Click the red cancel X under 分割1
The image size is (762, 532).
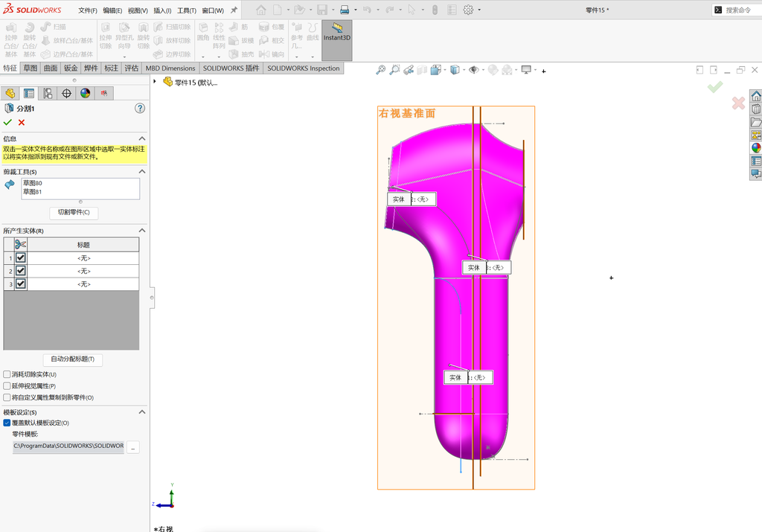pos(22,123)
